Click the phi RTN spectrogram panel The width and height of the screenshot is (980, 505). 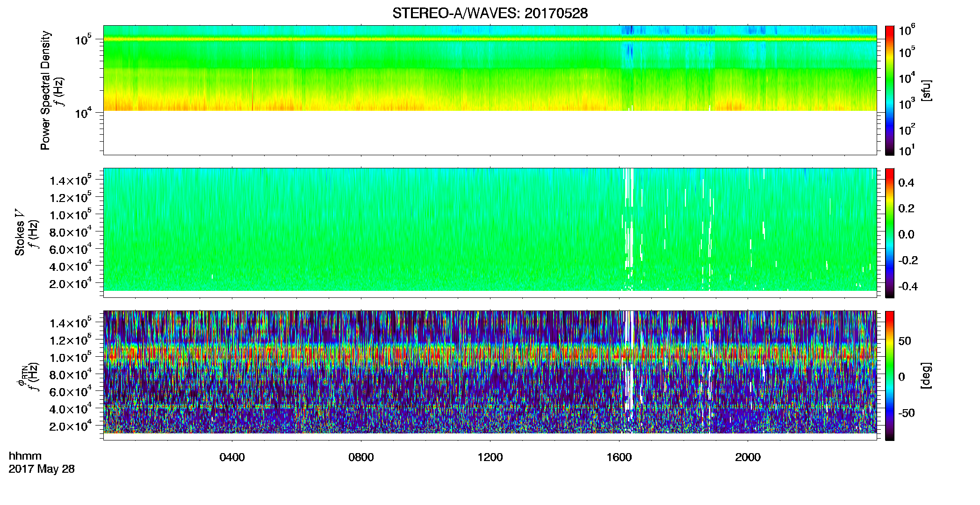[x=490, y=375]
